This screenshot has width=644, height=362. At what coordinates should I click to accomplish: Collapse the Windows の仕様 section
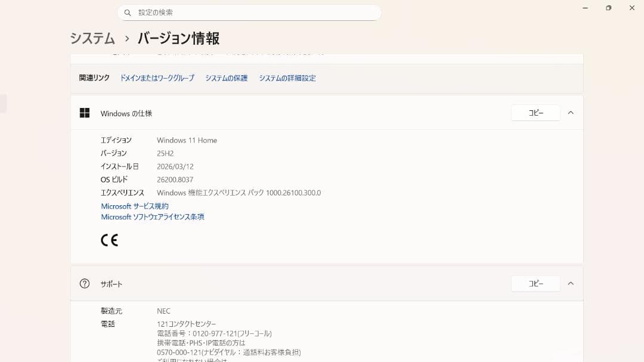coord(571,112)
